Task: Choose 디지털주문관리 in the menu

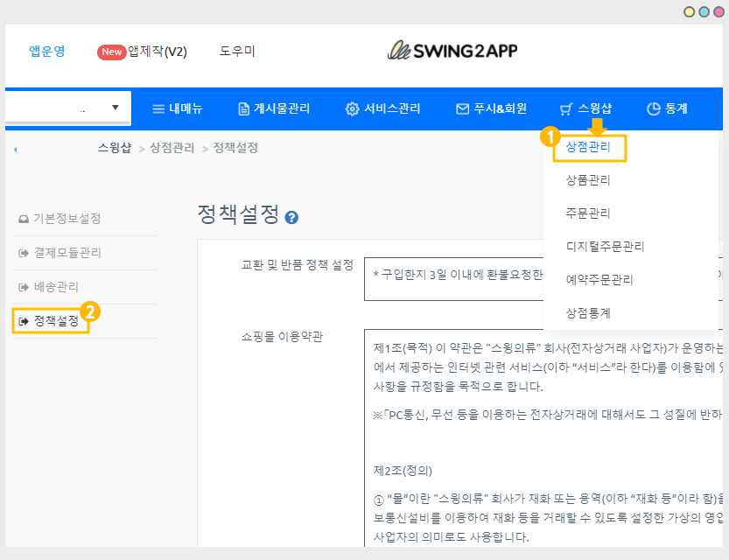Action: point(605,247)
